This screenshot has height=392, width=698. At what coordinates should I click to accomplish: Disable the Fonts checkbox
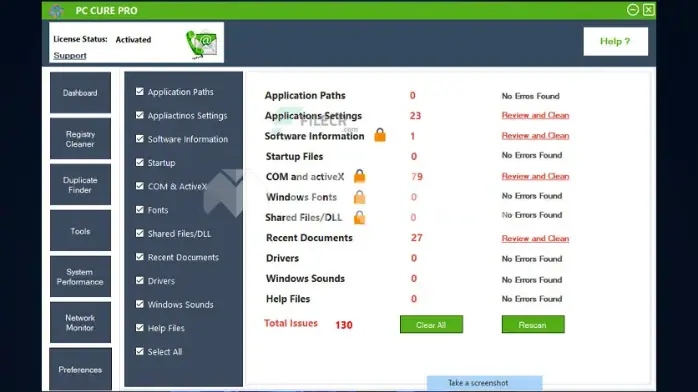pyautogui.click(x=140, y=209)
